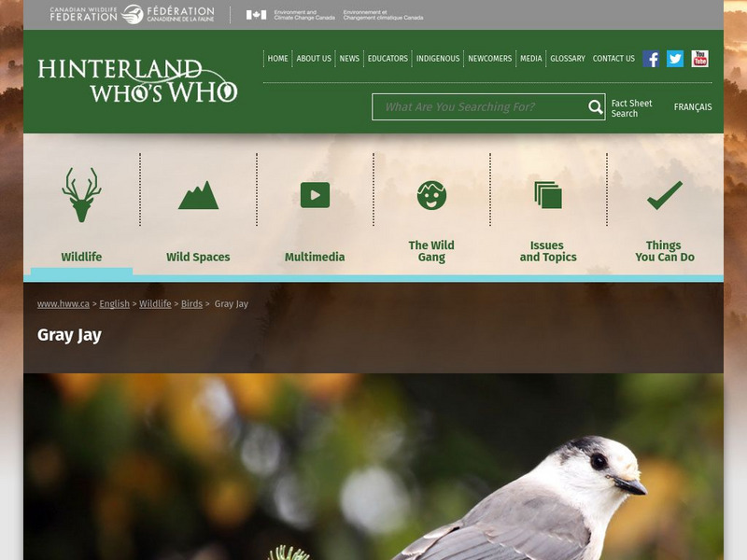Select the Multimedia tab label

click(x=315, y=258)
